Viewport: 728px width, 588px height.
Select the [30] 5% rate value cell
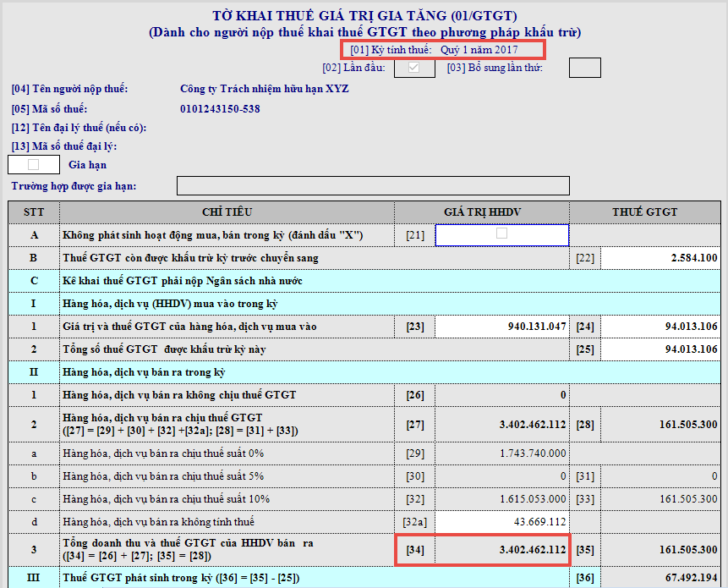(501, 476)
